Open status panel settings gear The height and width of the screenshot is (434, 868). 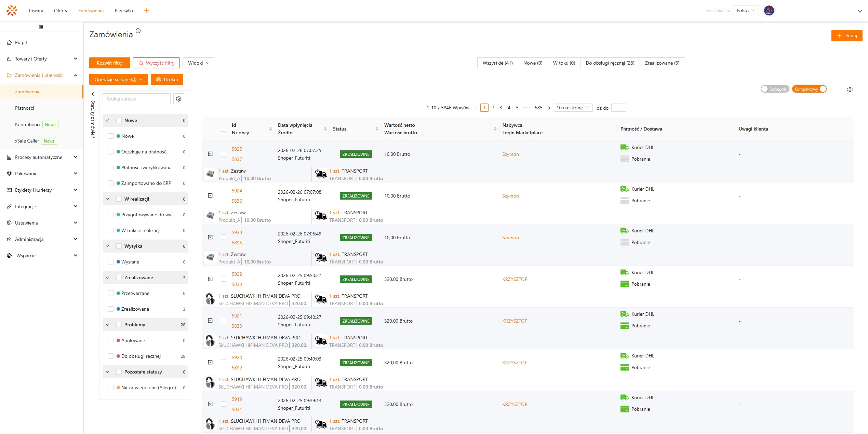tap(179, 99)
